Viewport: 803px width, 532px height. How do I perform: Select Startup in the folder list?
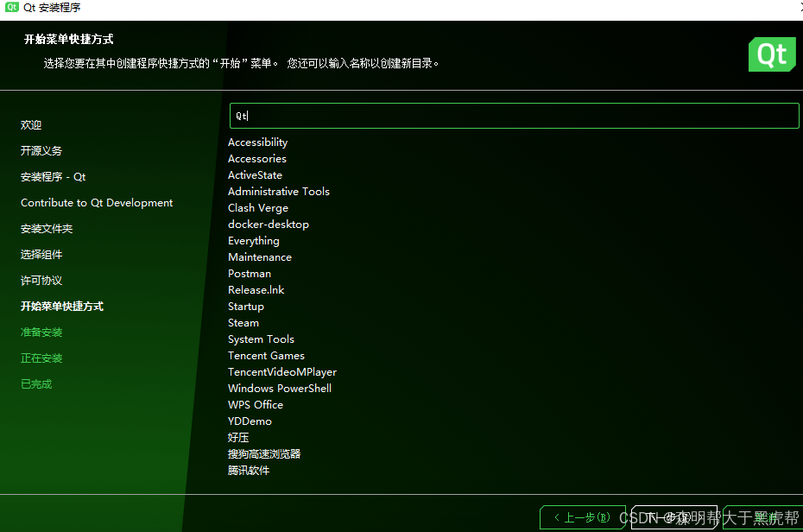click(246, 307)
